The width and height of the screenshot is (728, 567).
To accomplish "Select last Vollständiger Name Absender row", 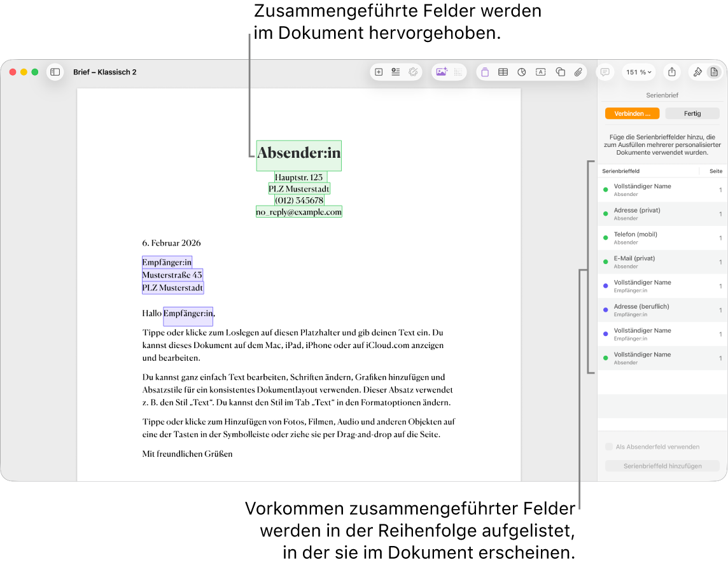I will [662, 358].
